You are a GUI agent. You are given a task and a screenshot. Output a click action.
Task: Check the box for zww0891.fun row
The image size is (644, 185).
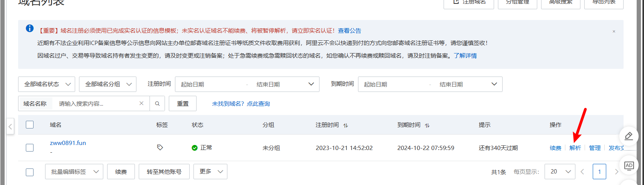(30, 148)
